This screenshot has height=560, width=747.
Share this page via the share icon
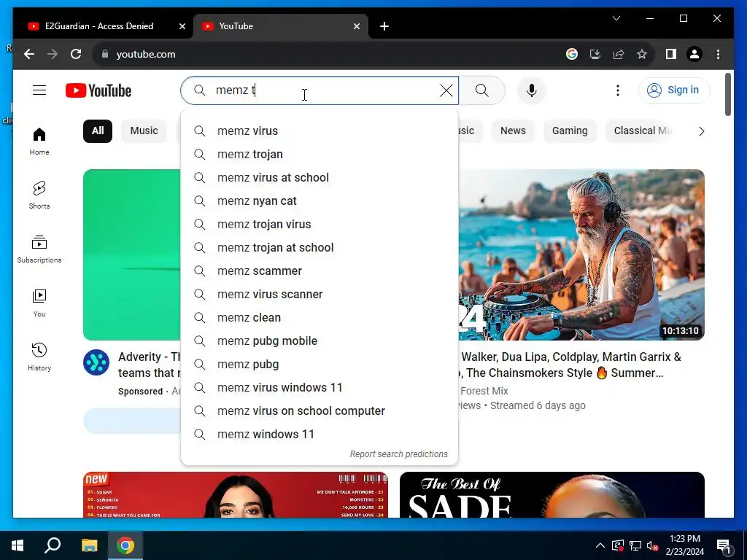619,54
